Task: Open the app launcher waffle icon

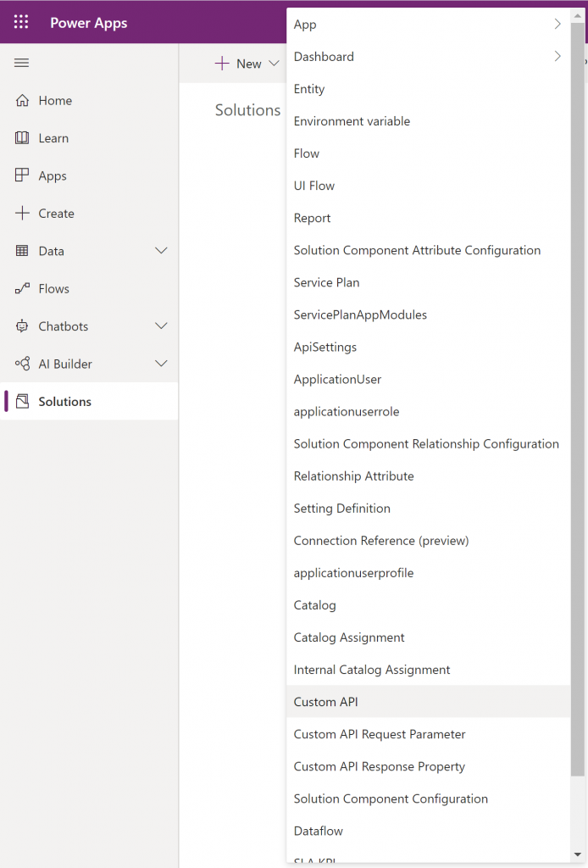Action: 21,22
